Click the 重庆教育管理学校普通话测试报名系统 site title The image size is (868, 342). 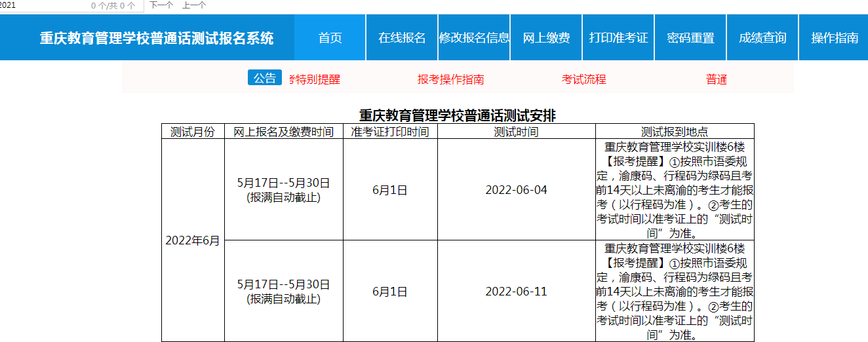(157, 38)
